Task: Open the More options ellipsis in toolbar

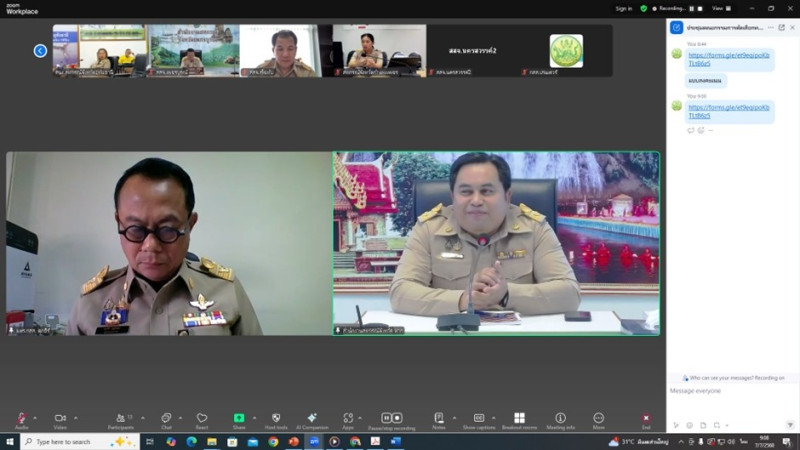Action: coord(598,418)
